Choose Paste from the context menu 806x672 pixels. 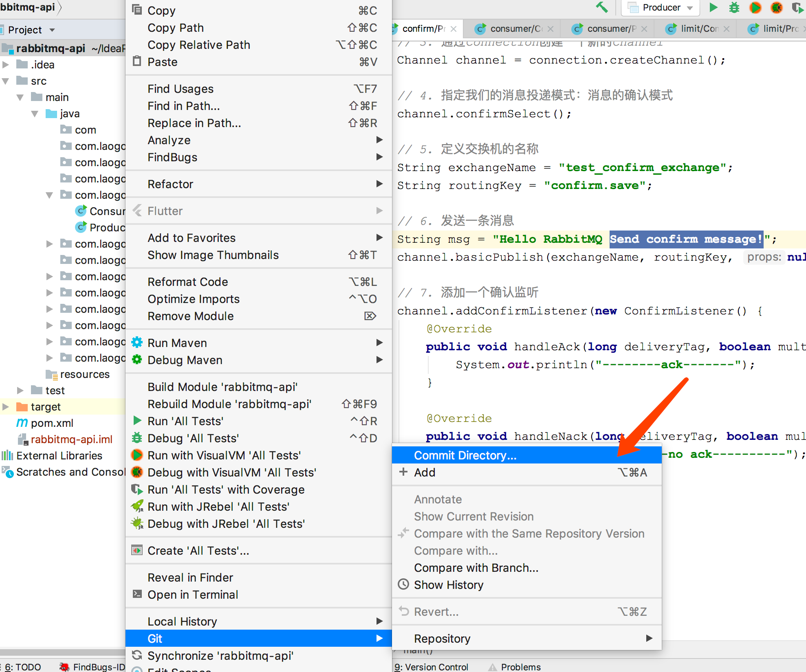(259, 62)
